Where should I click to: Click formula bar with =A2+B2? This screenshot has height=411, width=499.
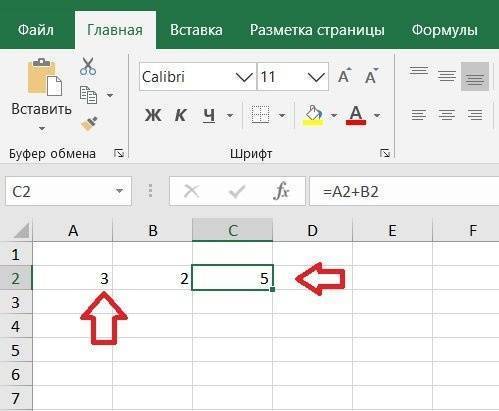tap(404, 191)
